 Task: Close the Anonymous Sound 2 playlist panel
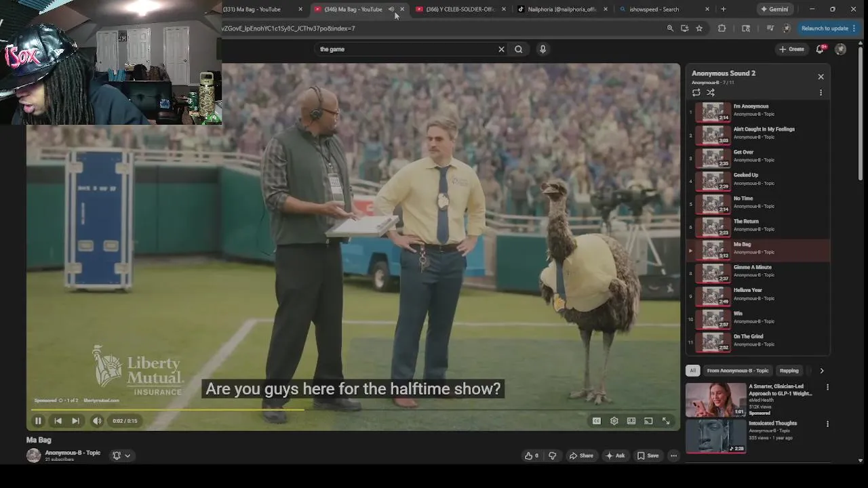(x=821, y=77)
